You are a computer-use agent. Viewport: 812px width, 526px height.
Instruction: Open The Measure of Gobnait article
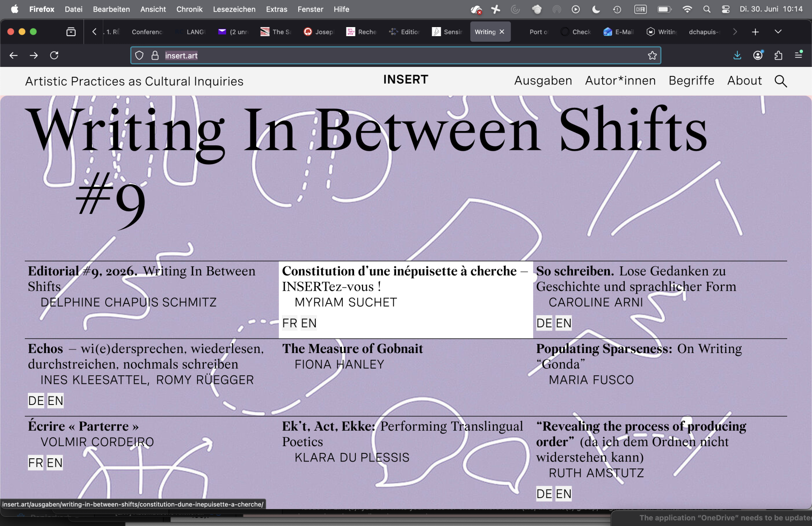352,349
